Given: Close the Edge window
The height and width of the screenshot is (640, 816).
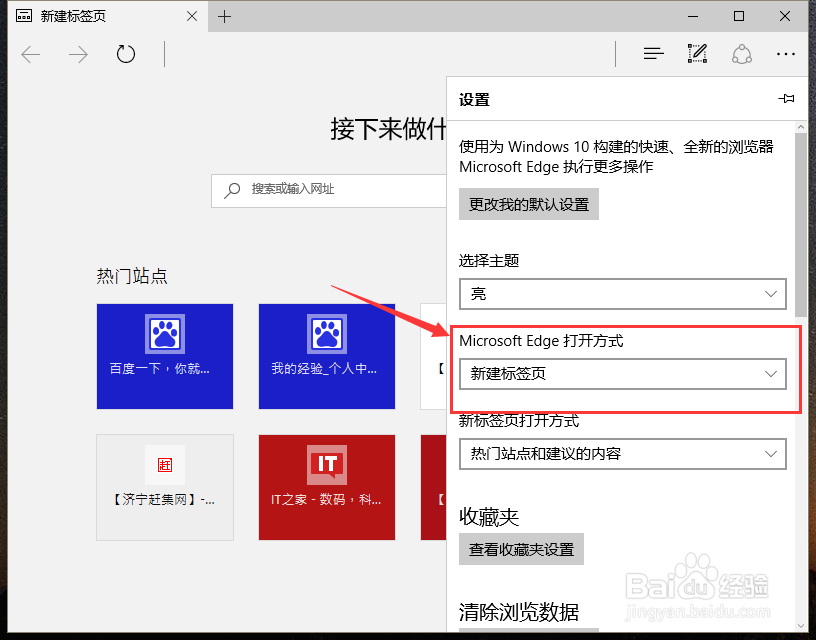Looking at the screenshot, I should 785,17.
